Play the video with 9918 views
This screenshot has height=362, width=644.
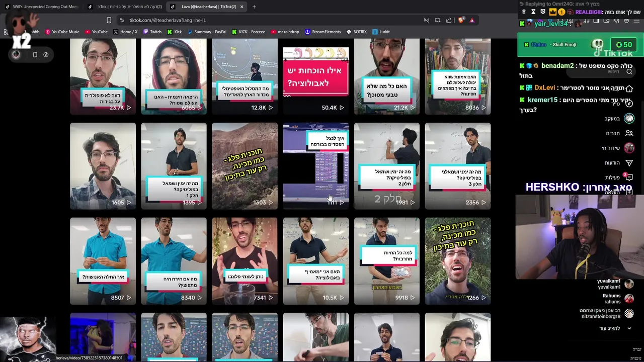click(x=386, y=261)
